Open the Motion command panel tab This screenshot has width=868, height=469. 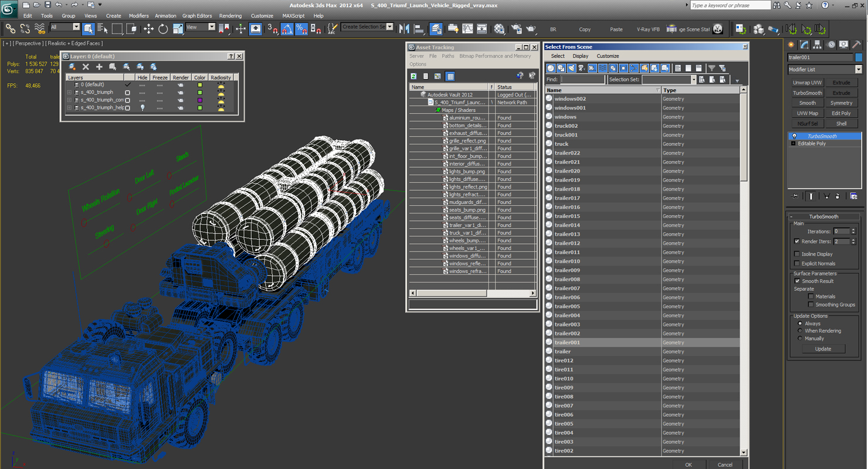[831, 45]
